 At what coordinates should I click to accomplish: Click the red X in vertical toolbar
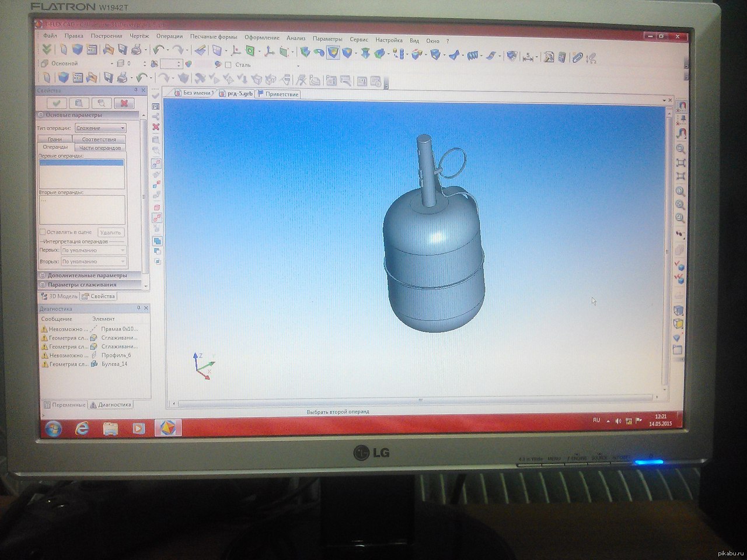click(156, 127)
